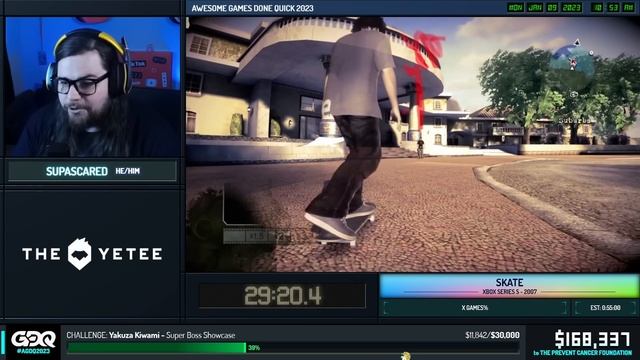
Task: Click the 'Suburbs' location label in game
Action: 575,120
